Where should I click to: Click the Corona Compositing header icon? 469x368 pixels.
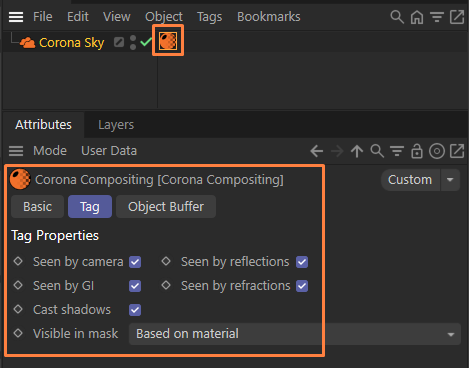[x=20, y=179]
